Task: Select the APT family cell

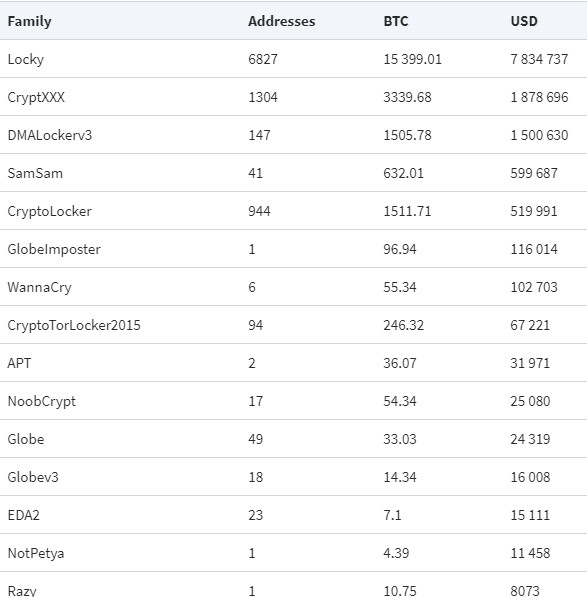Action: 19,363
